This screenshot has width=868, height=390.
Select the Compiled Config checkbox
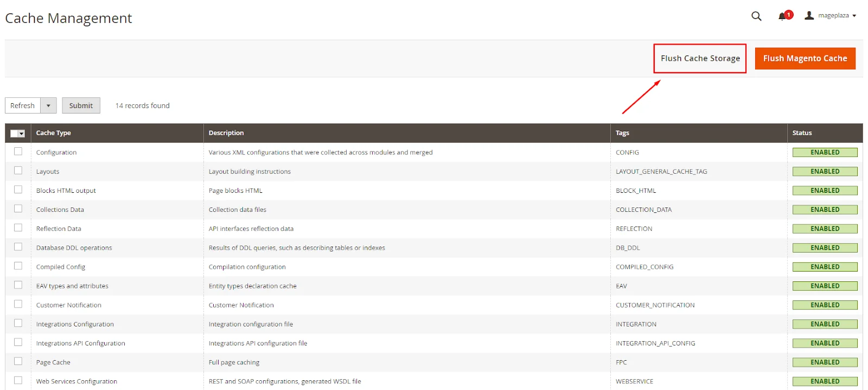pos(18,266)
